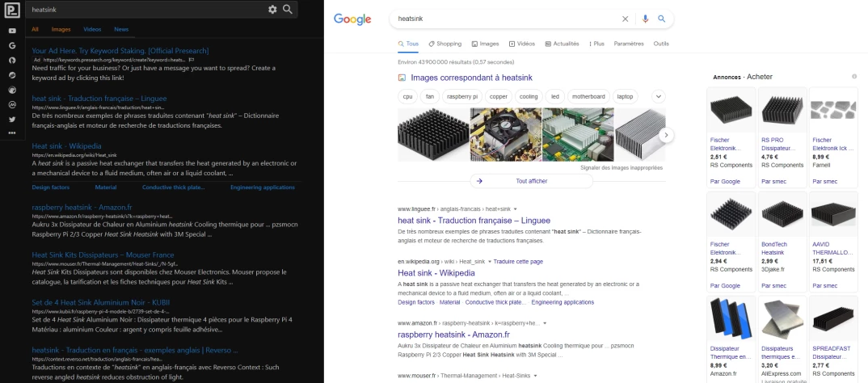Show more providers via sidebar three dots

pyautogui.click(x=12, y=133)
